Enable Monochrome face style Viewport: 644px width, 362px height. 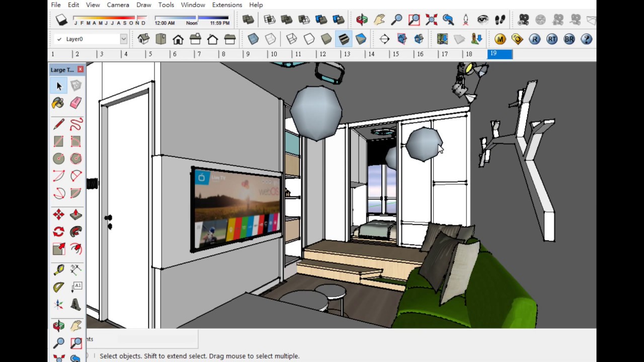[x=361, y=39]
